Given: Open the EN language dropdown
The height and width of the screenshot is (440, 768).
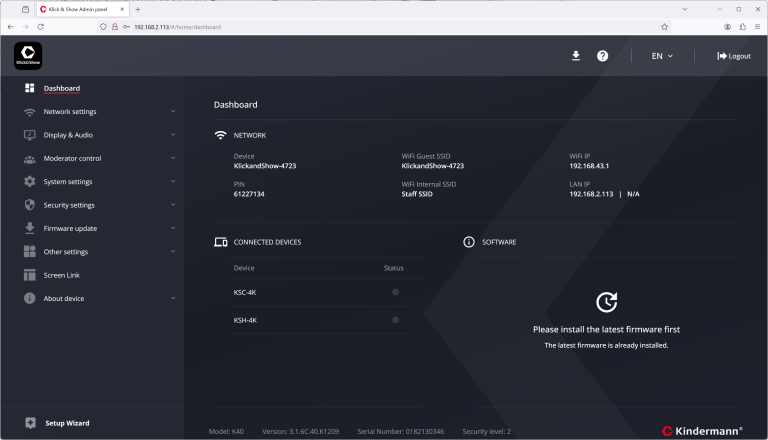Looking at the screenshot, I should 662,56.
